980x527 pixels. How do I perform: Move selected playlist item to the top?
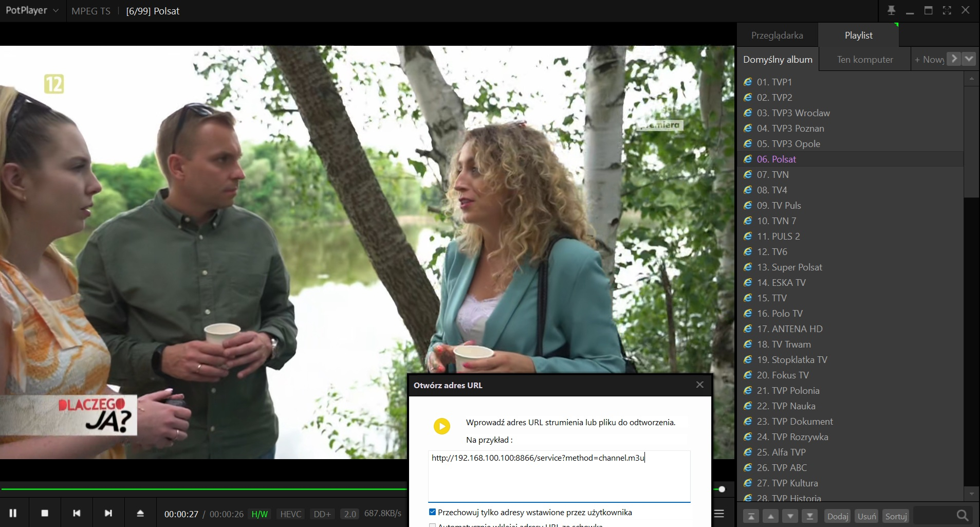point(751,516)
